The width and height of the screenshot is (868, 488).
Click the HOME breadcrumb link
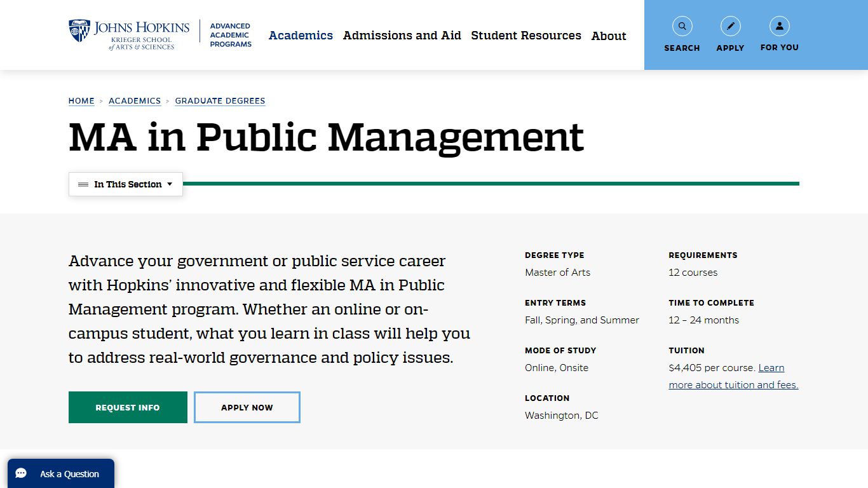81,101
